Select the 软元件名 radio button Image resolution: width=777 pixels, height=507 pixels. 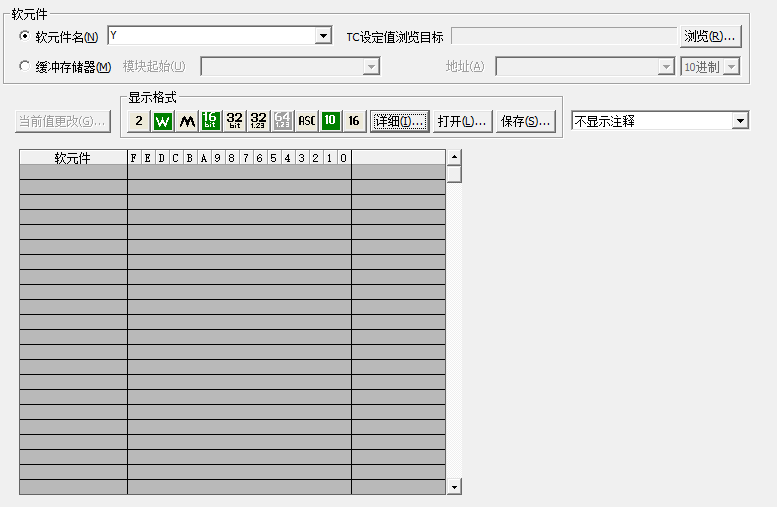(26, 37)
